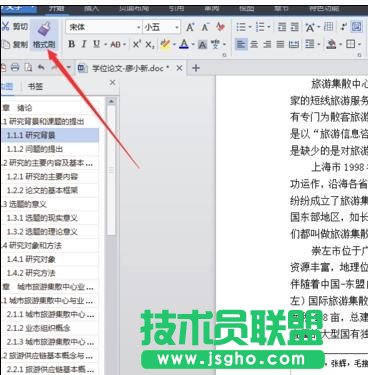The image size is (368, 375).
Task: Select outline item 1.4.2 研究方法
Action: click(x=50, y=273)
